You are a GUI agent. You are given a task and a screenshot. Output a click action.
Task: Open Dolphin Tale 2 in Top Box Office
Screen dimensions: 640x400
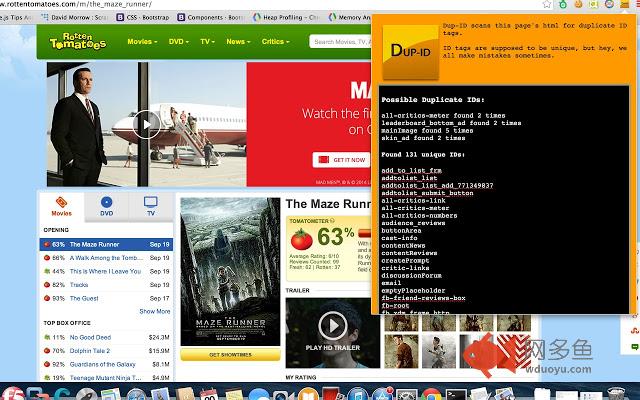pyautogui.click(x=90, y=351)
